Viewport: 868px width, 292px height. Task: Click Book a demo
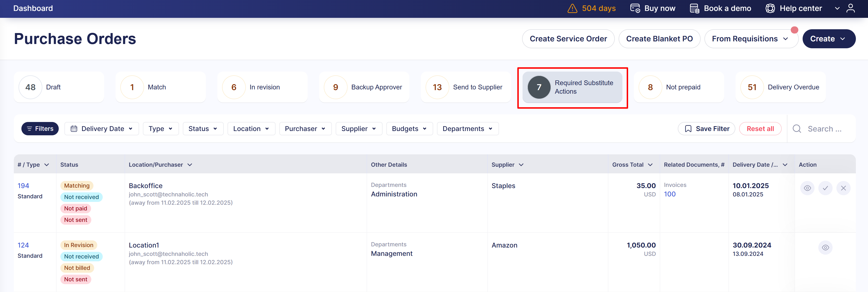coord(720,8)
